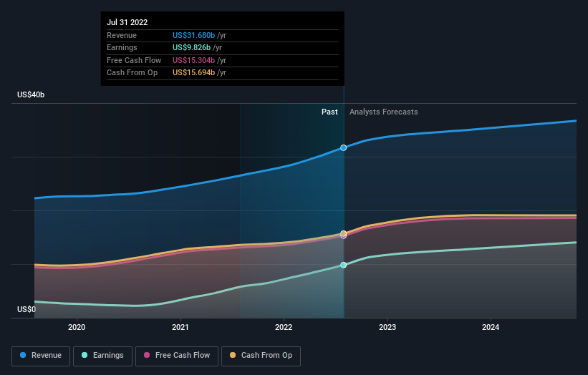The width and height of the screenshot is (588, 375).
Task: Click the 2022 x-axis label
Action: (x=284, y=328)
